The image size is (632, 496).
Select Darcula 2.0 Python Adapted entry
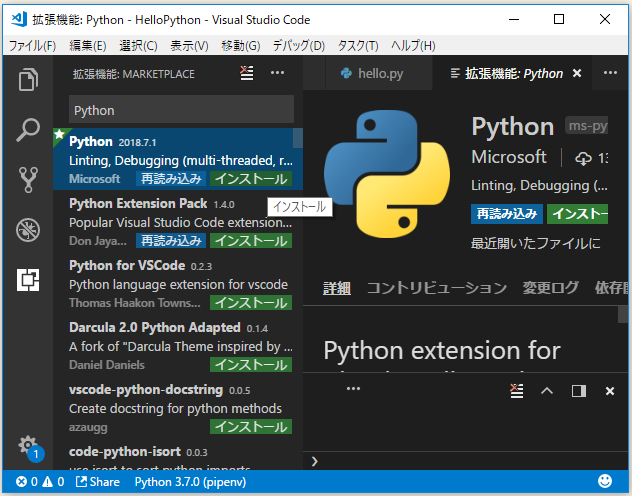(178, 346)
